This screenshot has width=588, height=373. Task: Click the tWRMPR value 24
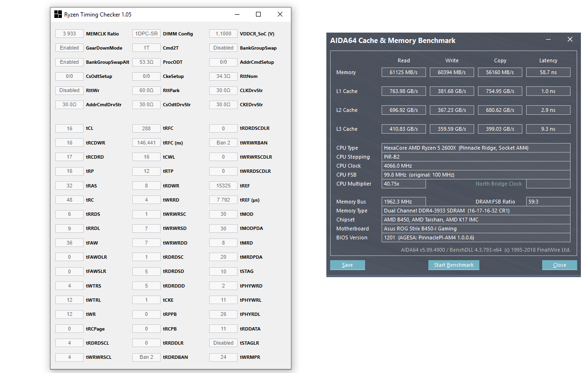click(223, 357)
